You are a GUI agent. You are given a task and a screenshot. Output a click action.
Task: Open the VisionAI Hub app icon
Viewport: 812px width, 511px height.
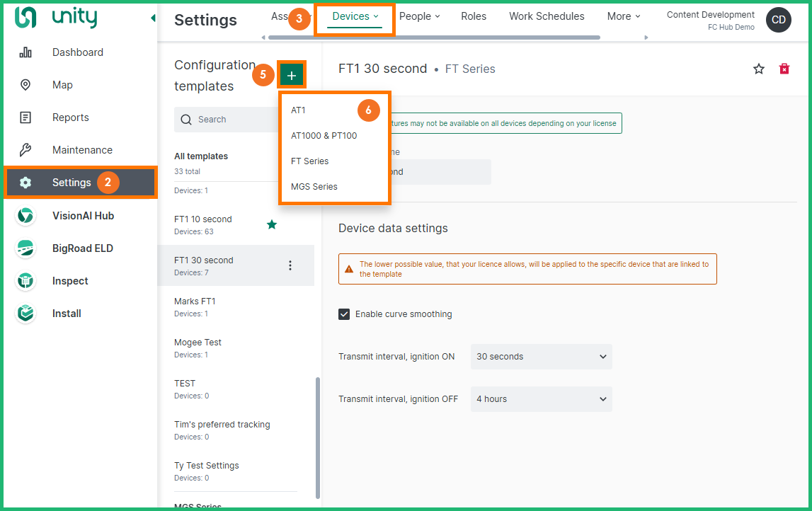click(x=25, y=216)
